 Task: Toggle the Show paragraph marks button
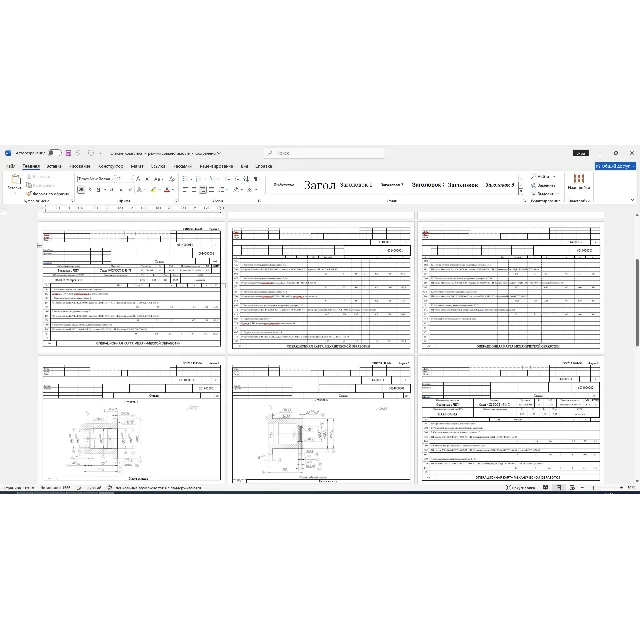coord(256,179)
